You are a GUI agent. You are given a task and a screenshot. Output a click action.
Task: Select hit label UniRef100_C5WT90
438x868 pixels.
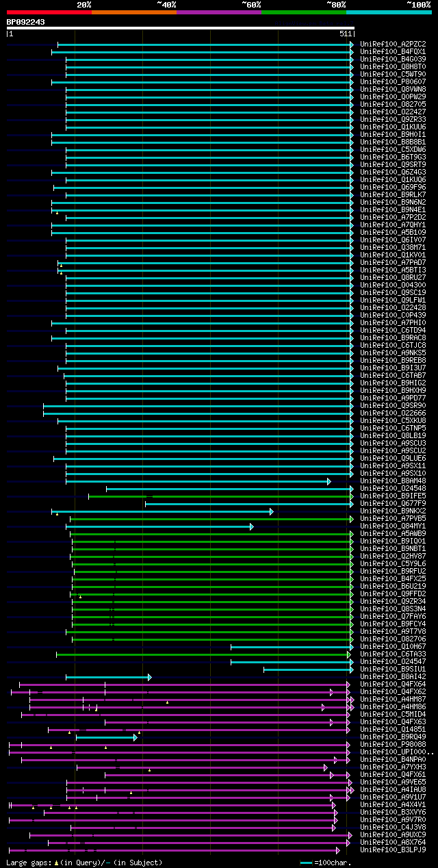[x=393, y=74]
